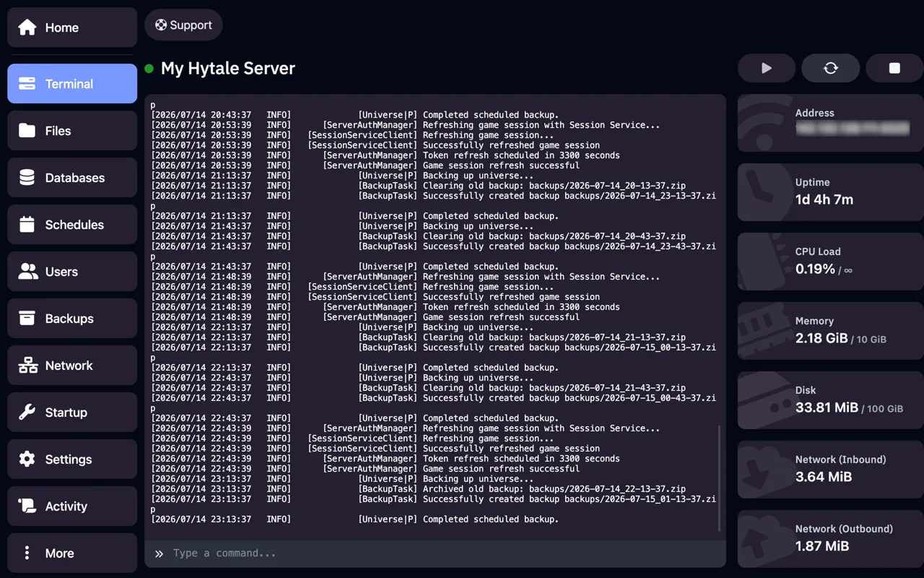The width and height of the screenshot is (924, 578).
Task: Open the Settings label in the sidebar
Action: pos(69,460)
